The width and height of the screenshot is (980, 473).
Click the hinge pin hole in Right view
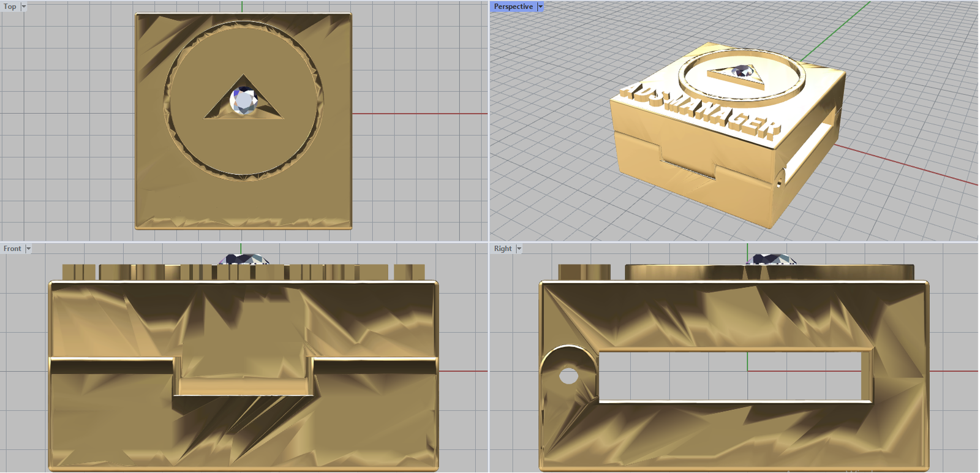pos(569,376)
